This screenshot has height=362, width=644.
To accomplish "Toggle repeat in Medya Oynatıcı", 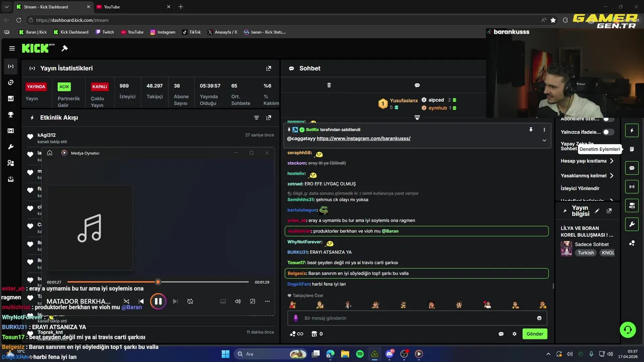I will tap(190, 301).
